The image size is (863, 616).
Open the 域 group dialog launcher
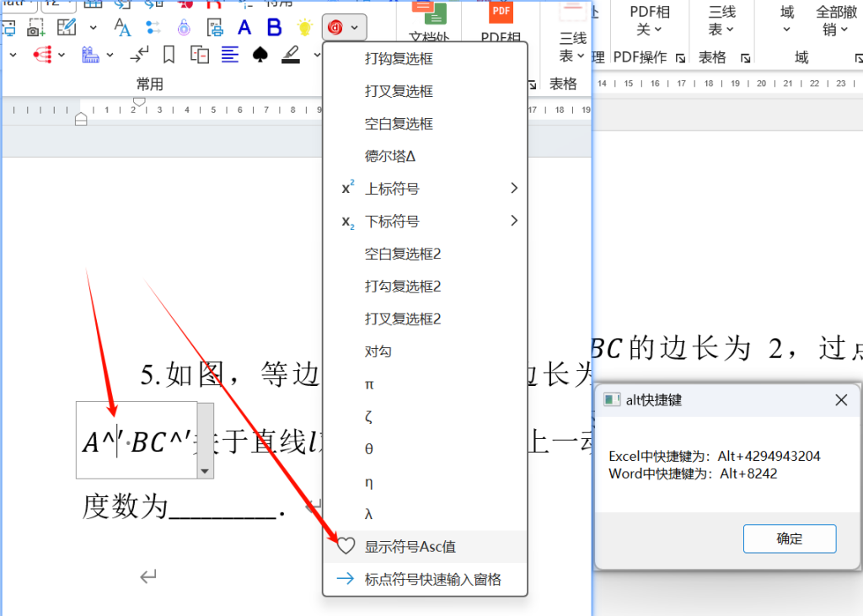click(859, 58)
